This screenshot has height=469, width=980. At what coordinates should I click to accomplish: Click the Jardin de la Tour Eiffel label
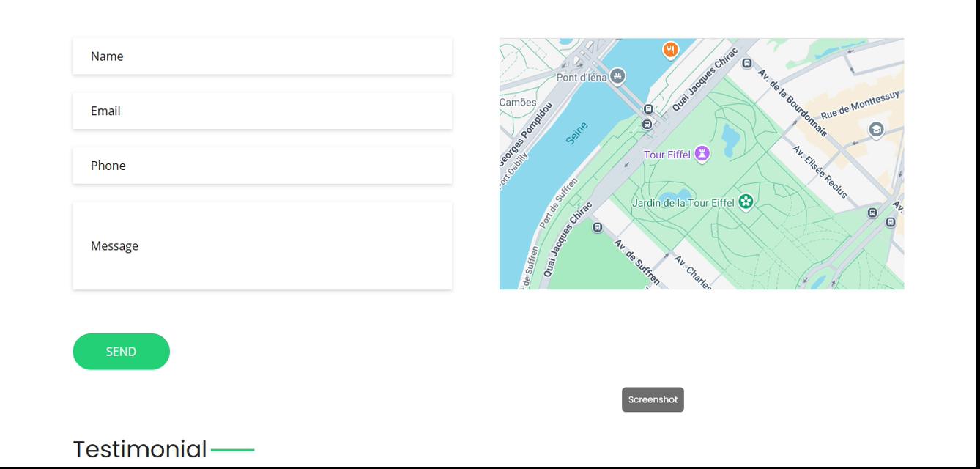coord(683,202)
